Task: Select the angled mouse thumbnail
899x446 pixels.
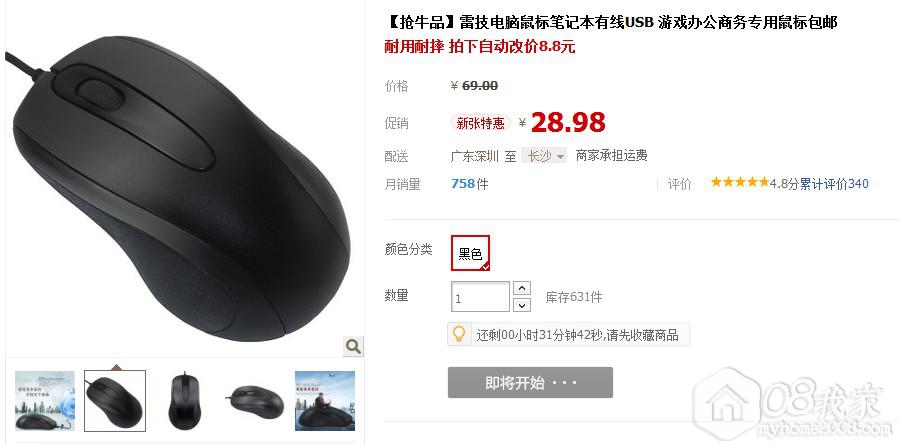Action: click(x=115, y=401)
